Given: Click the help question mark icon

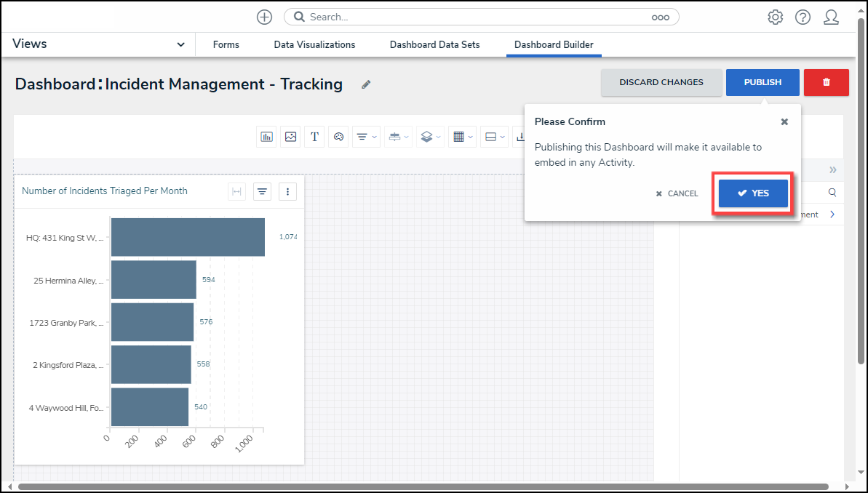Looking at the screenshot, I should [x=803, y=17].
